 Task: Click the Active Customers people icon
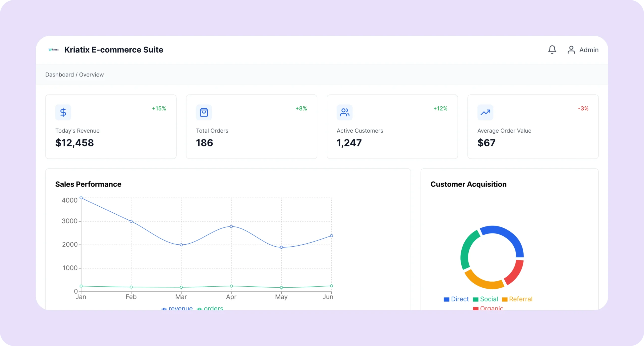[344, 112]
